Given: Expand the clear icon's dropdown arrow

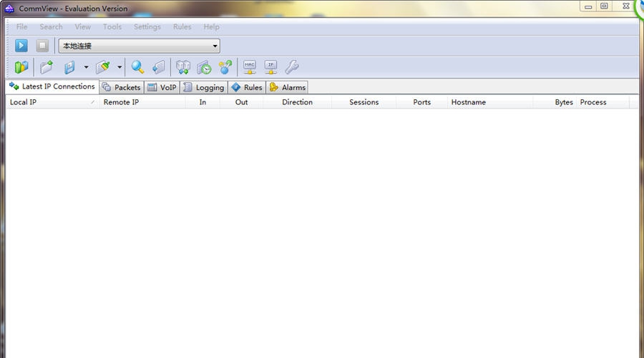Looking at the screenshot, I should click(119, 67).
